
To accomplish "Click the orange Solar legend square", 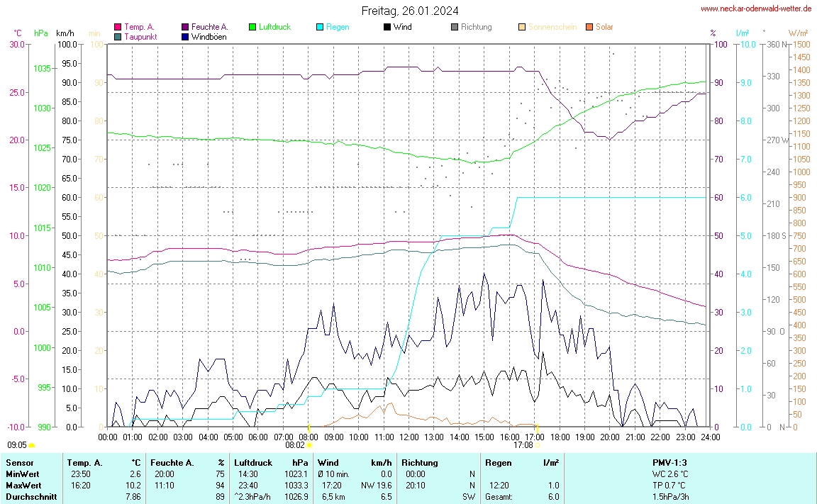I will (589, 27).
